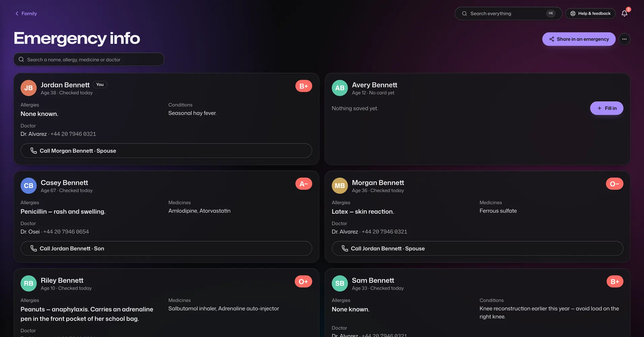Click 'Salbutamol inhaler, Adrenaline auto-injector' text
This screenshot has height=337, width=644.
pos(224,308)
